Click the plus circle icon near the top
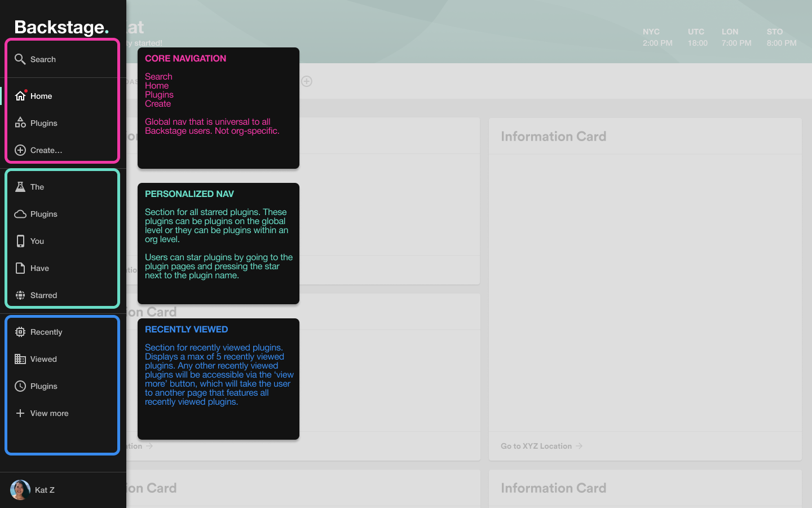This screenshot has height=508, width=812. tap(307, 81)
